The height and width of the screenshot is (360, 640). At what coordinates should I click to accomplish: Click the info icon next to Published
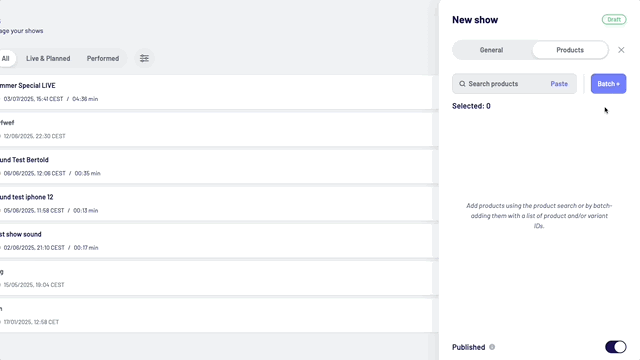[492, 347]
